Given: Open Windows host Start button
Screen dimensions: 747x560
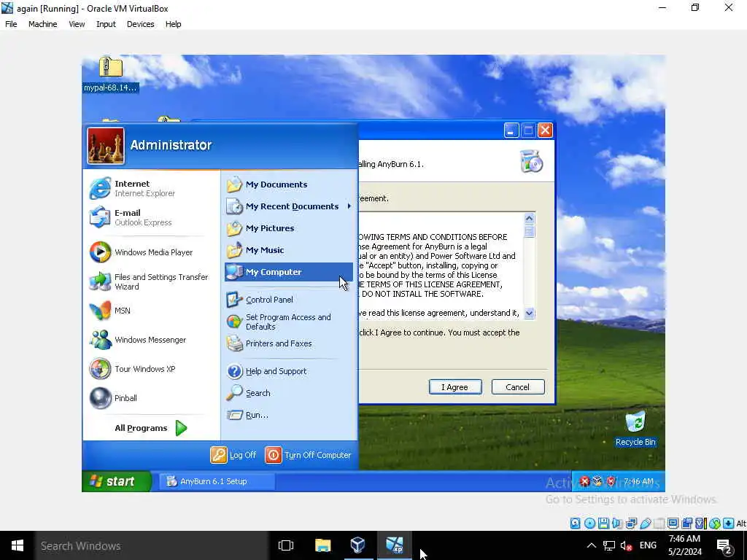Looking at the screenshot, I should point(18,545).
